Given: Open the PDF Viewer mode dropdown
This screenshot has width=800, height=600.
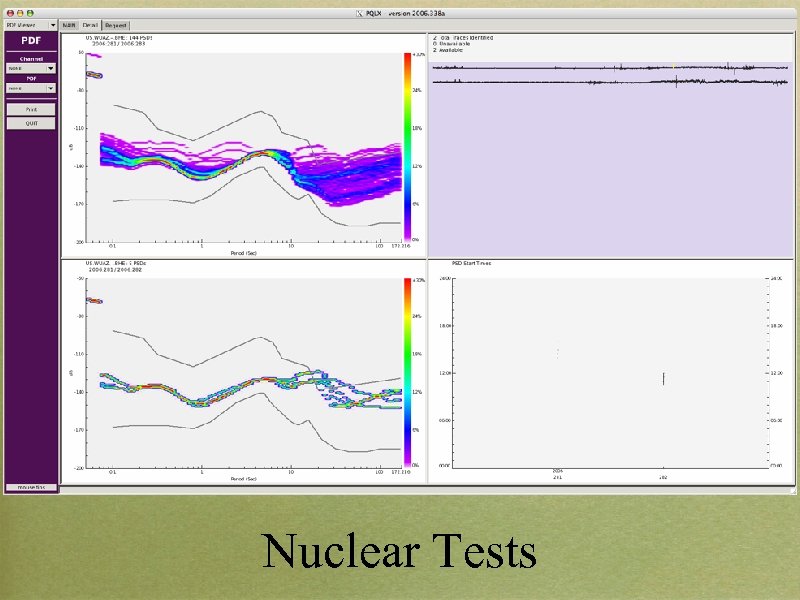Looking at the screenshot, I should click(x=30, y=24).
